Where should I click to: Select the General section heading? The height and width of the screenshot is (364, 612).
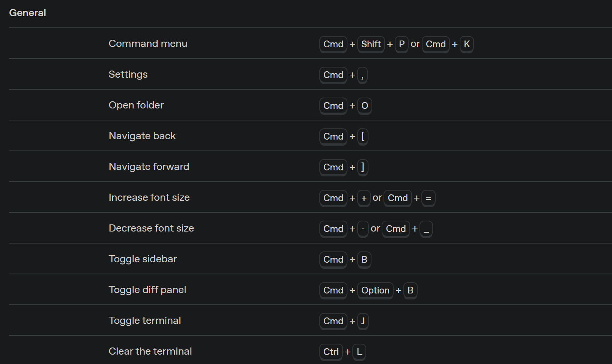(x=27, y=13)
